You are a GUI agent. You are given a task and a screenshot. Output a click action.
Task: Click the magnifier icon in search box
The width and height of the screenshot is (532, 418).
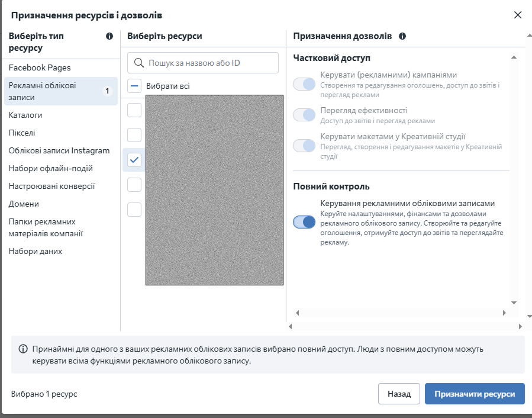point(138,63)
